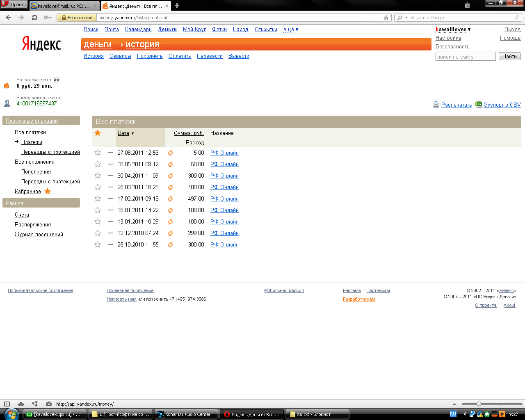The height and width of the screenshot is (420, 525).
Task: Open Переводы с протекцией under Все платежи
Action: coord(50,152)
